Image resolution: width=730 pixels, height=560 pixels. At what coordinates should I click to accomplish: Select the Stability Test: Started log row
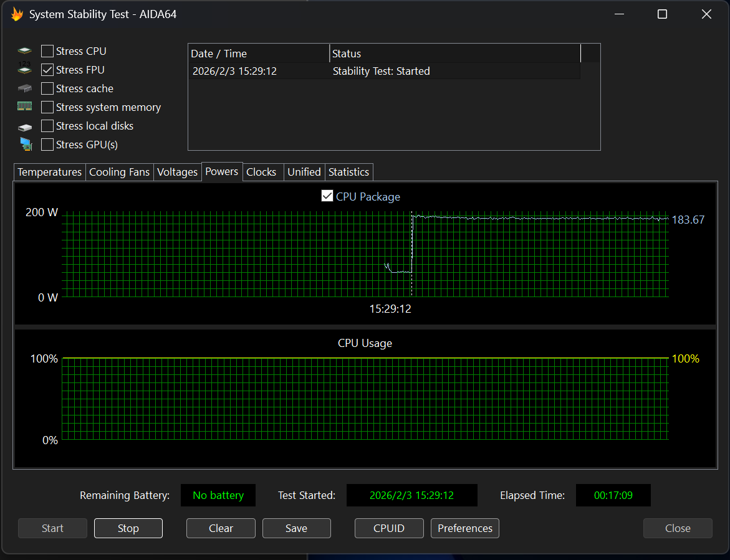coord(381,71)
